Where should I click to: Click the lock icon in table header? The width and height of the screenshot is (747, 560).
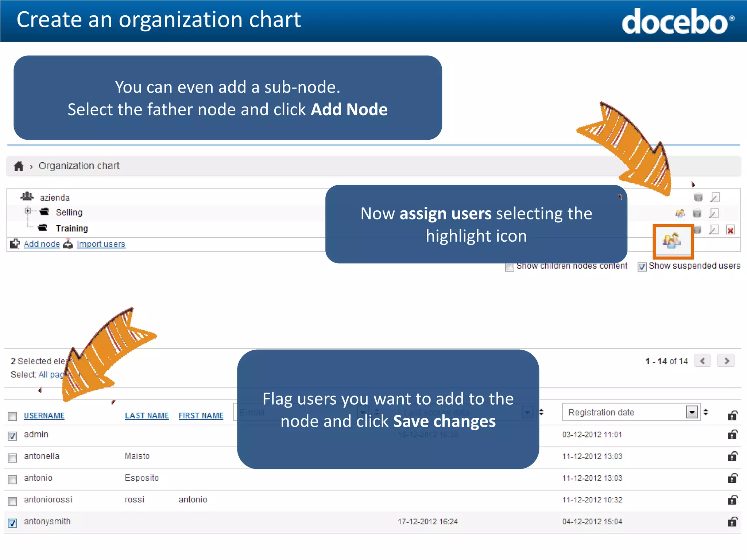coord(732,415)
